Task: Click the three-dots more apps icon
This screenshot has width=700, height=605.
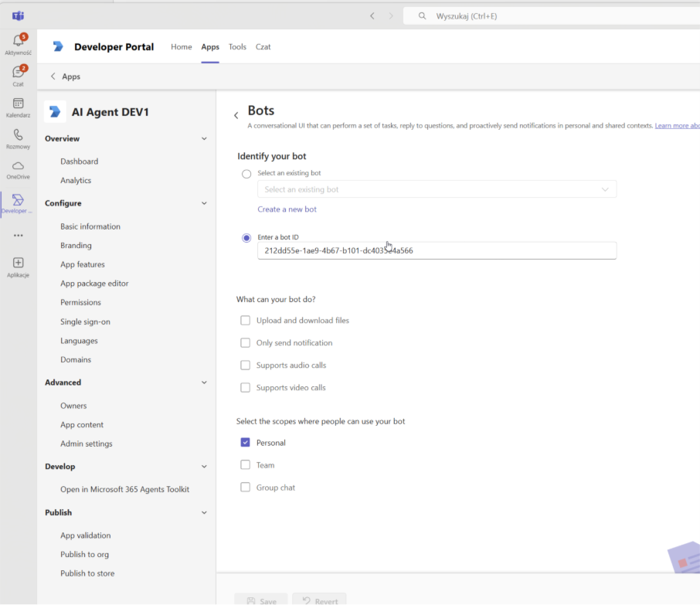Action: pos(18,236)
